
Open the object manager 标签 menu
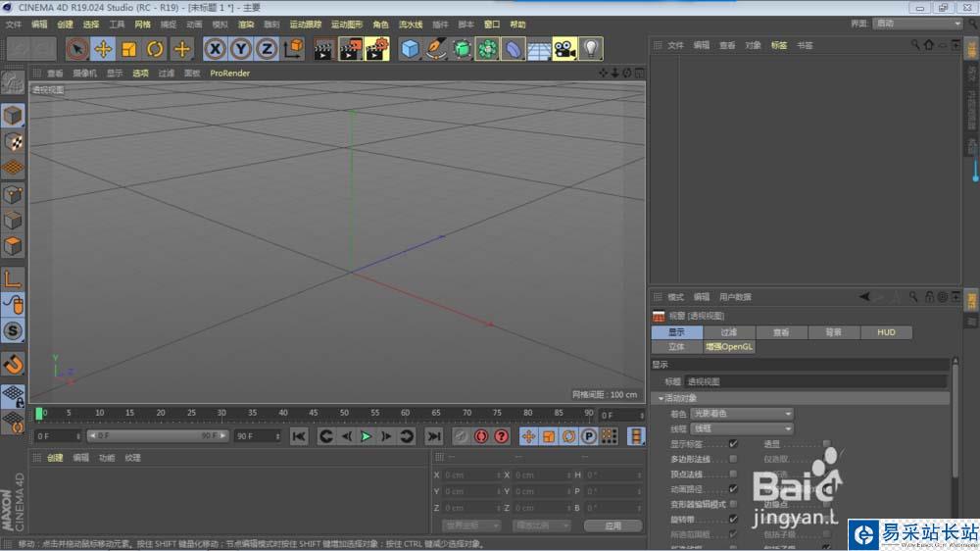779,46
